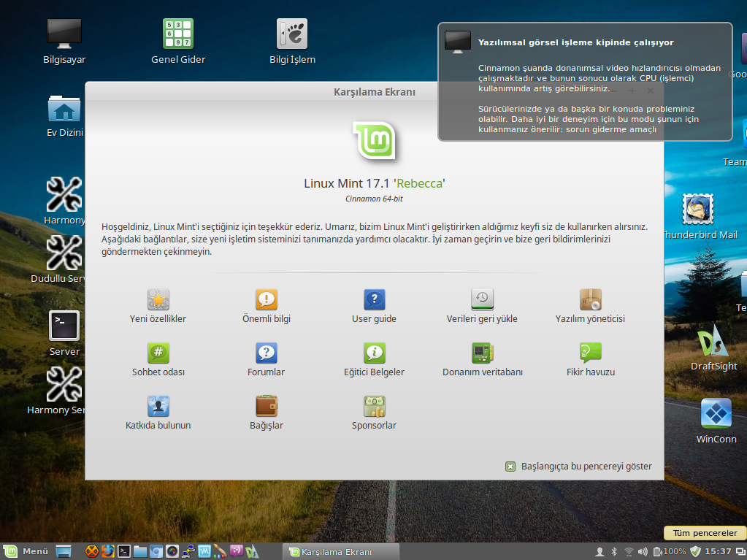Select the WinConn desktop icon
The width and height of the screenshot is (747, 560).
(x=716, y=413)
